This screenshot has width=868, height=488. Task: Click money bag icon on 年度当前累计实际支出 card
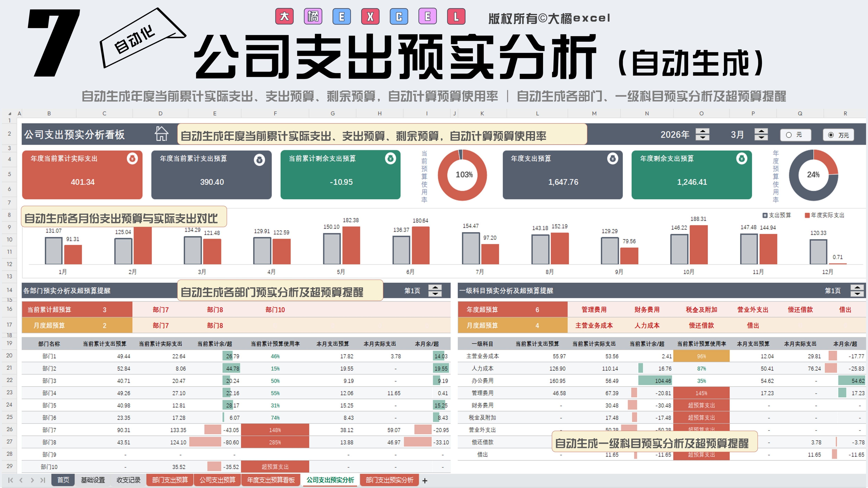(132, 158)
